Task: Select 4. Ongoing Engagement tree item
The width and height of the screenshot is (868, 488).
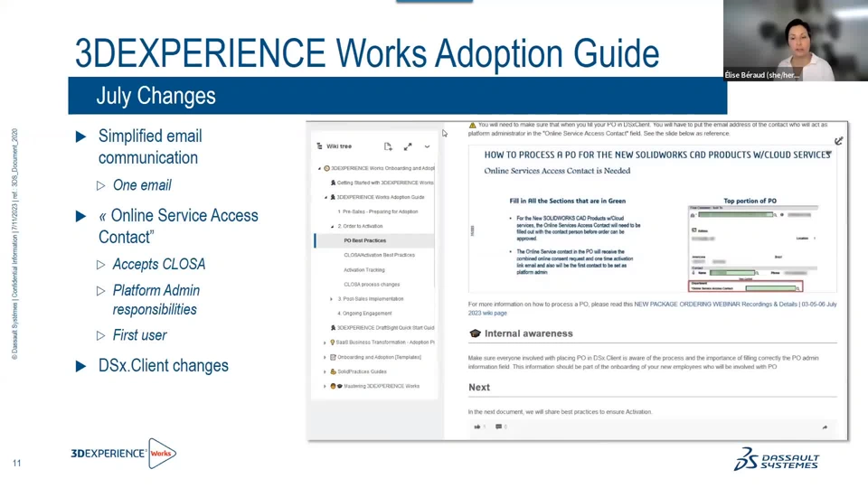Action: [x=364, y=314]
